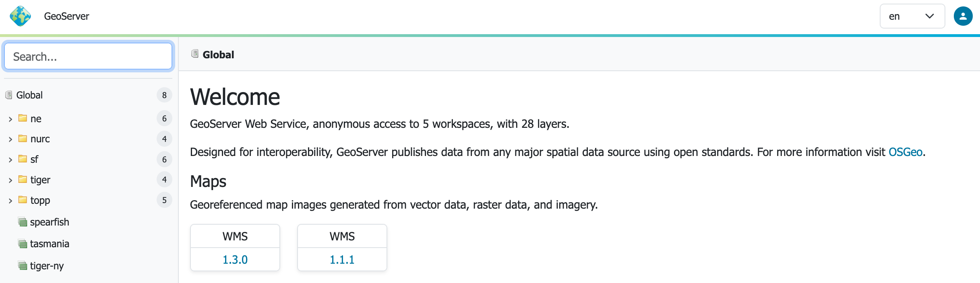Viewport: 980px width, 283px height.
Task: Expand the ne workspace tree node
Action: coord(10,119)
